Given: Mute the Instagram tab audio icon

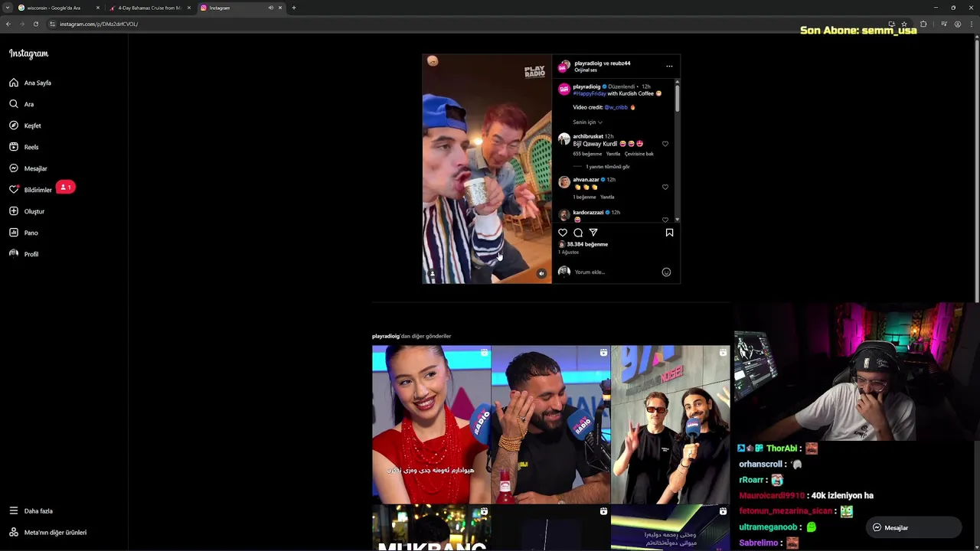Looking at the screenshot, I should point(270,8).
